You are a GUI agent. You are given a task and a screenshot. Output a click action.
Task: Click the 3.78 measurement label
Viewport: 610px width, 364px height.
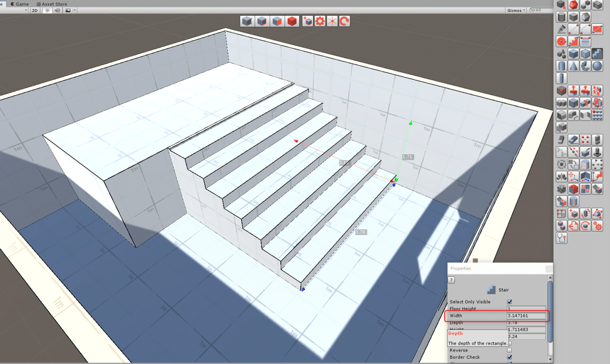360,232
